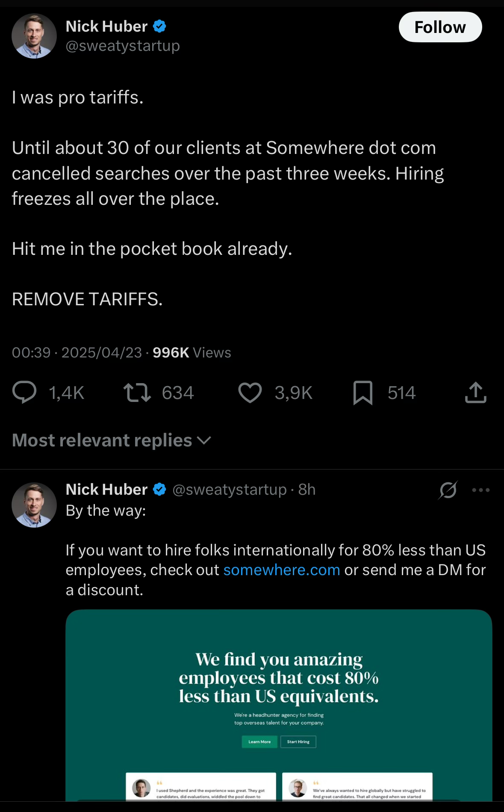This screenshot has height=812, width=504.
Task: Like the tweet with heart icon
Action: (x=250, y=393)
